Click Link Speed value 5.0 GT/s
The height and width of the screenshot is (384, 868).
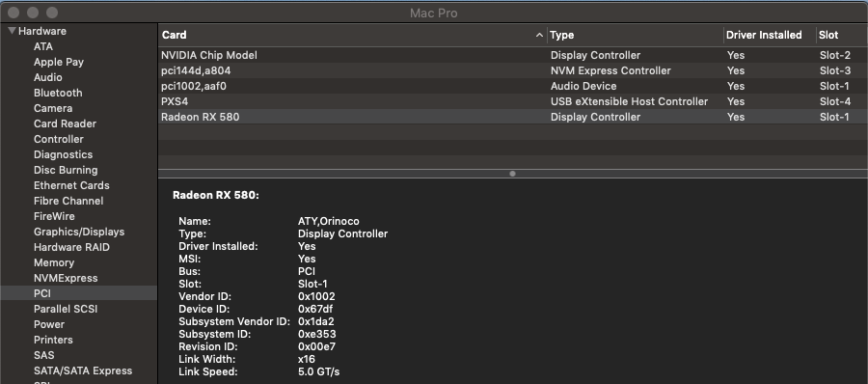pyautogui.click(x=318, y=371)
